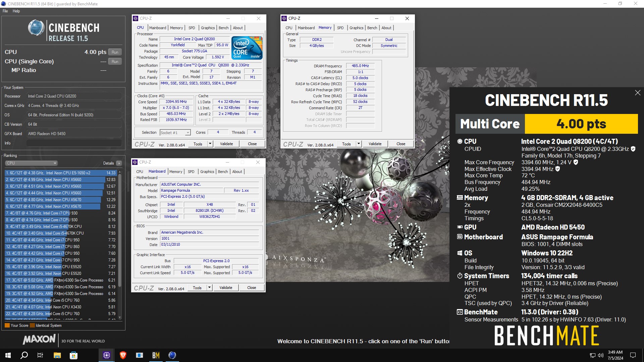This screenshot has width=644, height=362.
Task: Click the Cores x GHz system value
Action: (74, 106)
